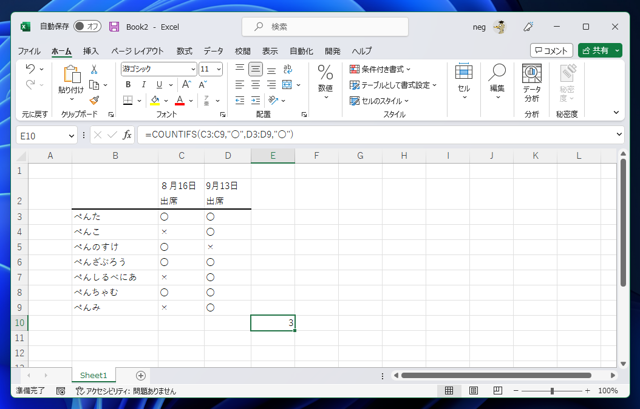Click the Insert Function fx icon

click(x=127, y=135)
